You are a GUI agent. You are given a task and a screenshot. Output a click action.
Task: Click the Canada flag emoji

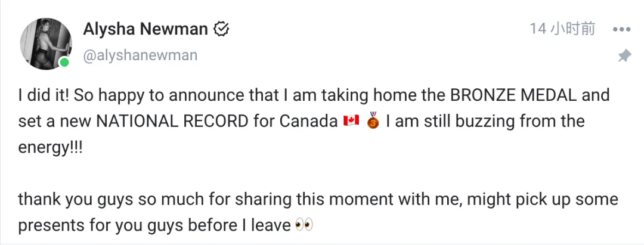351,122
